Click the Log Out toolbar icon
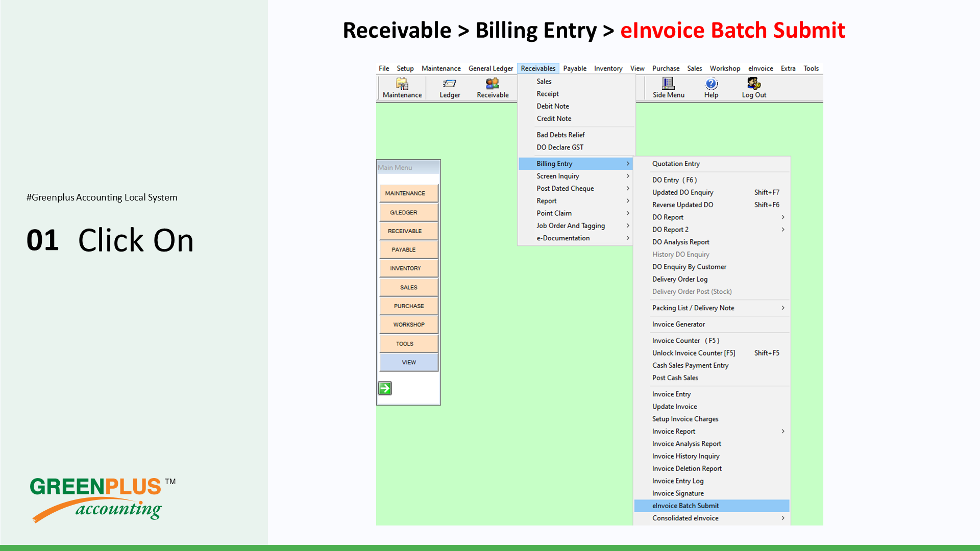The width and height of the screenshot is (980, 551). tap(754, 88)
